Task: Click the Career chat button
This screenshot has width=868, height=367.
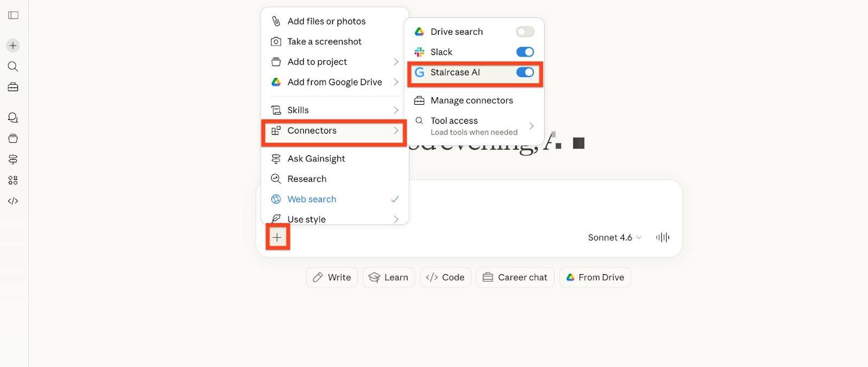Action: (515, 277)
